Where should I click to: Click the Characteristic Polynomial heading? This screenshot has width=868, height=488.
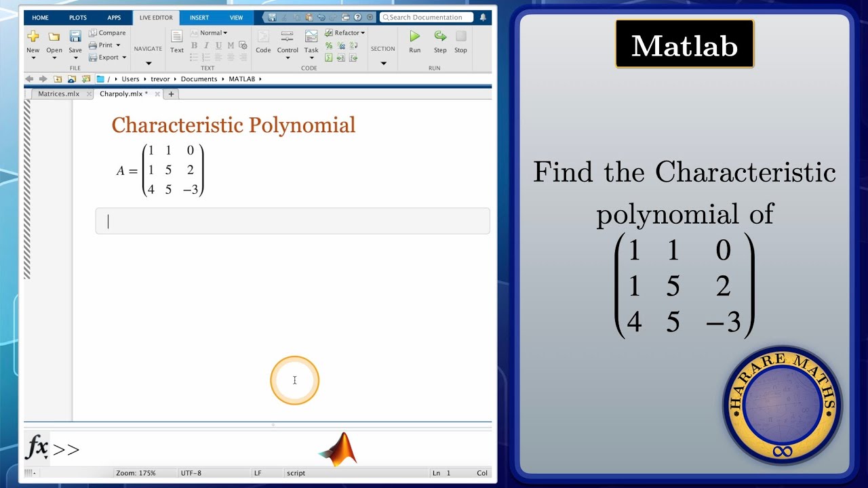pyautogui.click(x=233, y=125)
